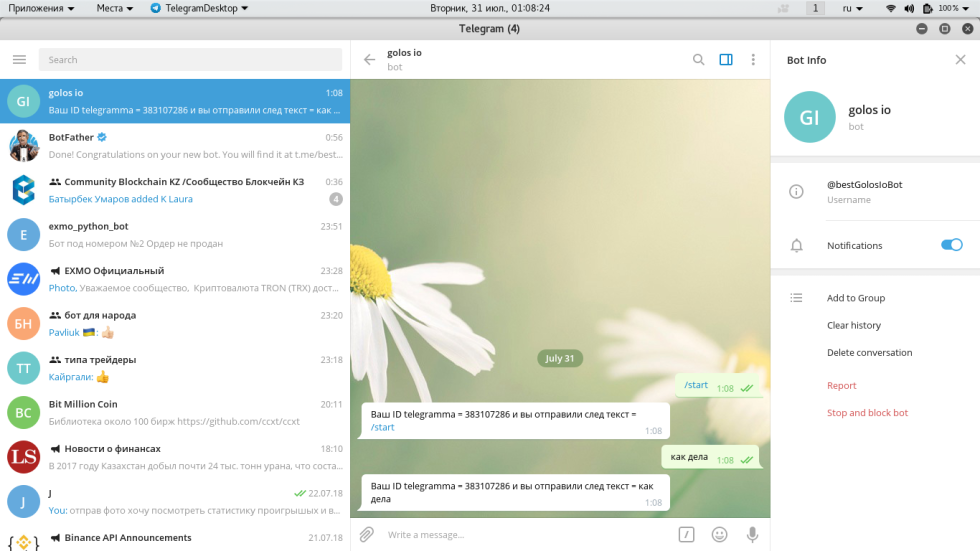Click the list icon beside Add to Group
Viewport: 980px width, 551px height.
[x=796, y=298]
